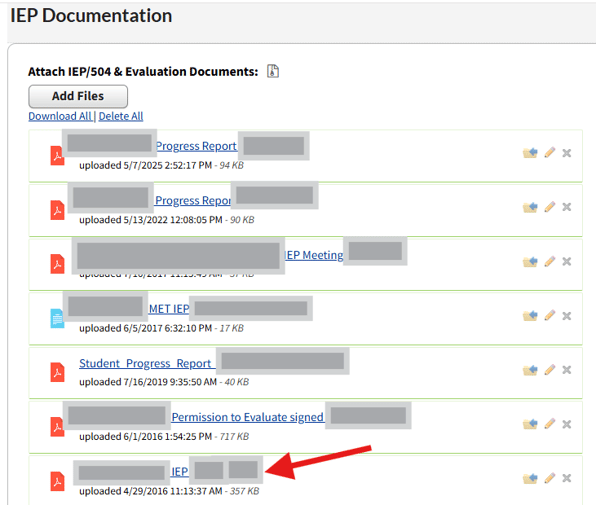596x505 pixels.
Task: Click PDF icon of Permission to Evaluate file
Action: point(57,427)
